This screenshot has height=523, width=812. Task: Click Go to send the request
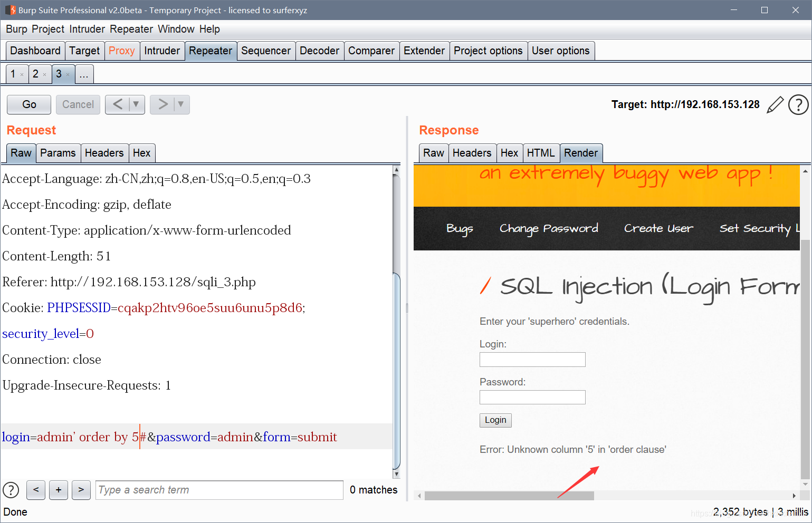click(x=29, y=104)
